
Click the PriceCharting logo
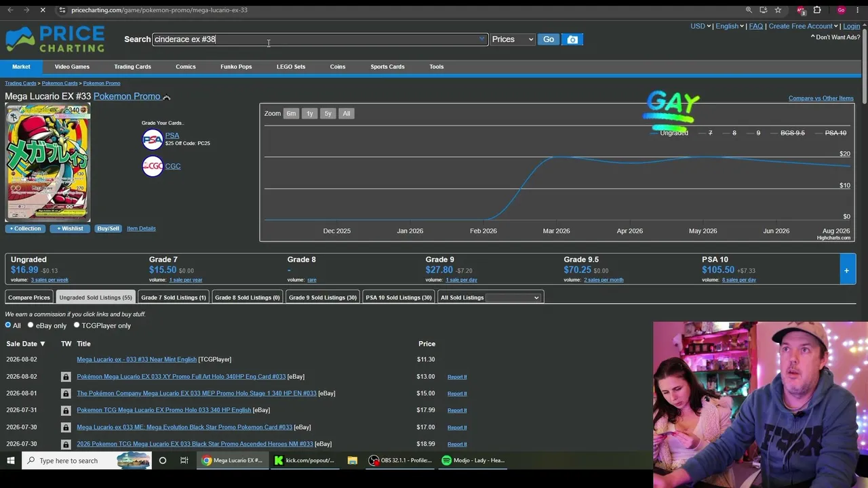point(55,39)
